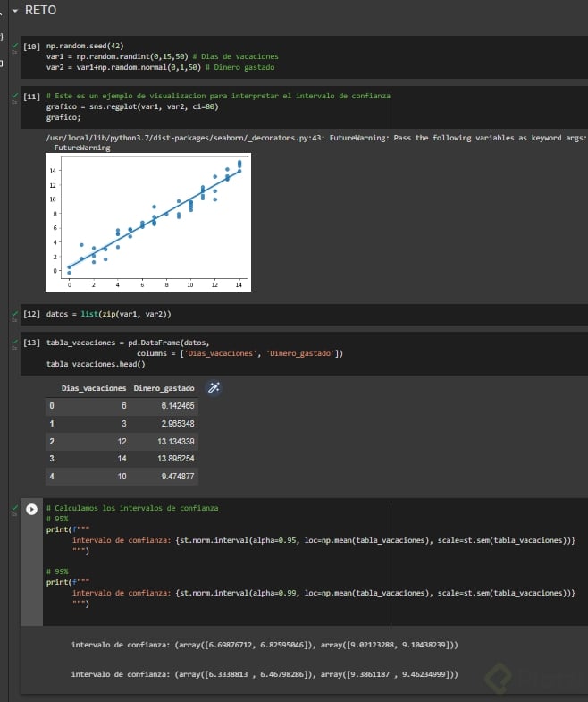This screenshot has height=702, width=588.
Task: Click the '# 95%' comment line
Action: click(57, 519)
